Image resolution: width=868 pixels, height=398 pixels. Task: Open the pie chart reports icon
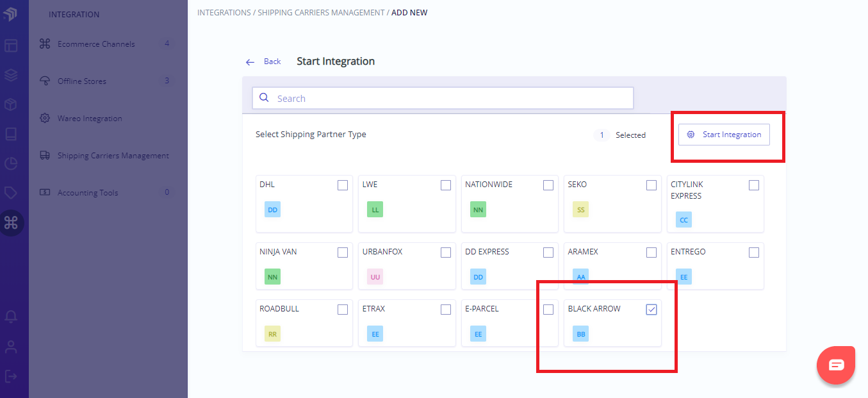[10, 163]
